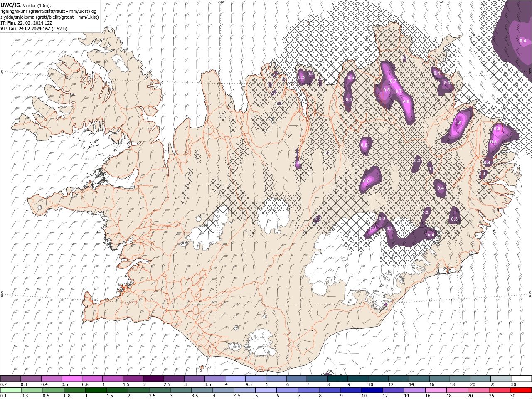Click the '0.9' precipitation value on east coast
The width and height of the screenshot is (532, 399).
(498, 129)
